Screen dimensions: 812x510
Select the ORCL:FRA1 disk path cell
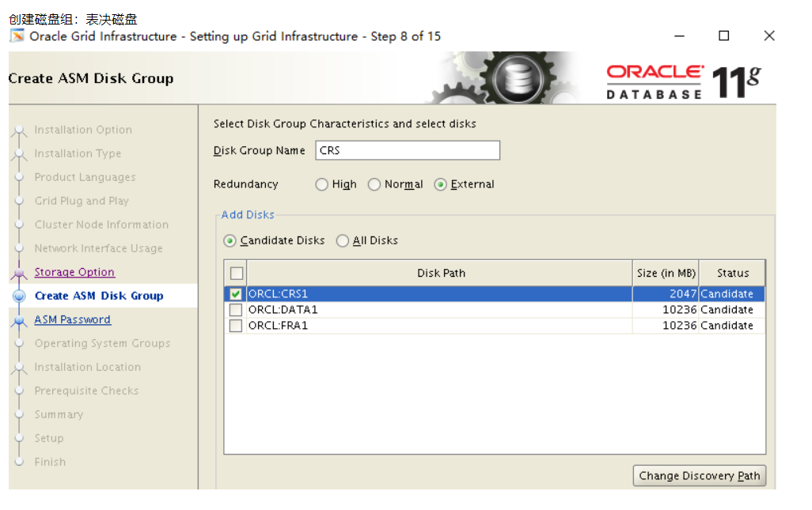[x=439, y=326]
